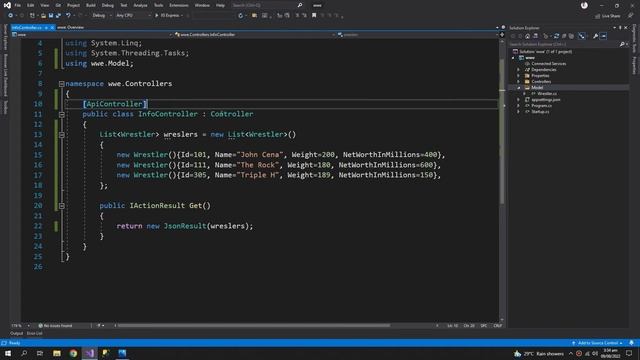Click the Navigate Backward toolbar icon

tap(10, 16)
